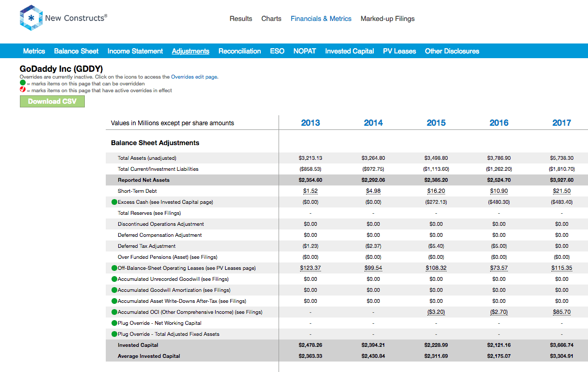Screen dimensions: 588x372
Task: Click the GoDaddy Inc (GDDY) heading
Action: 61,69
